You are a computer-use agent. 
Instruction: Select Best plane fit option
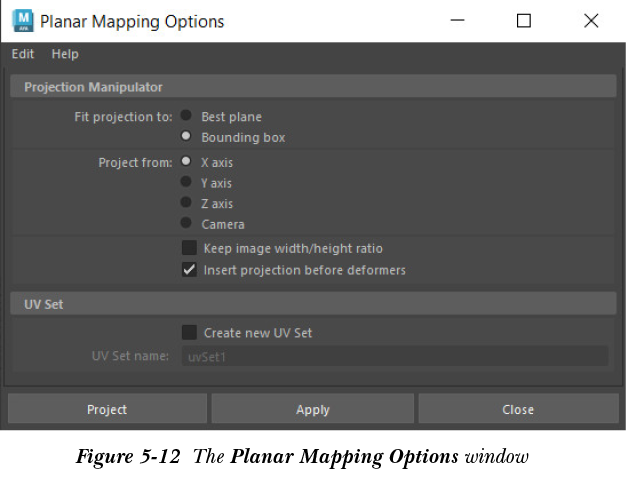click(x=187, y=116)
